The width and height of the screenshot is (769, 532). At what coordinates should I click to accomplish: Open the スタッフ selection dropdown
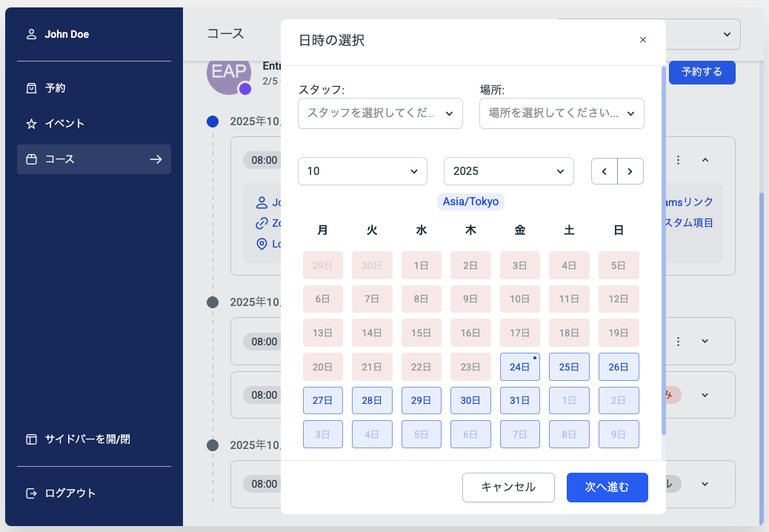pyautogui.click(x=380, y=113)
